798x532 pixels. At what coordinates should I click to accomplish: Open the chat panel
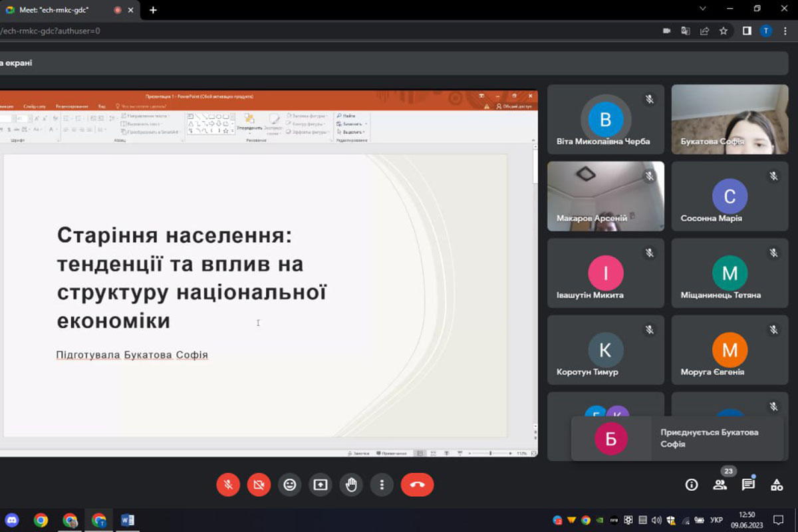pyautogui.click(x=748, y=485)
